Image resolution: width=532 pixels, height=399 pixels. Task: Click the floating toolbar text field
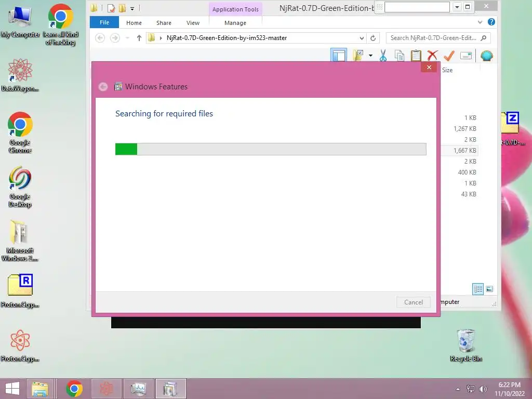click(417, 7)
